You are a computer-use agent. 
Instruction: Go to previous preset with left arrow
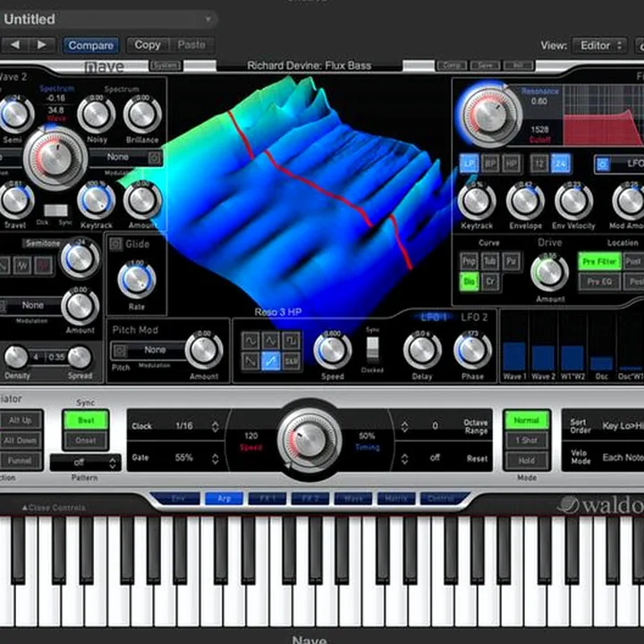(x=15, y=45)
